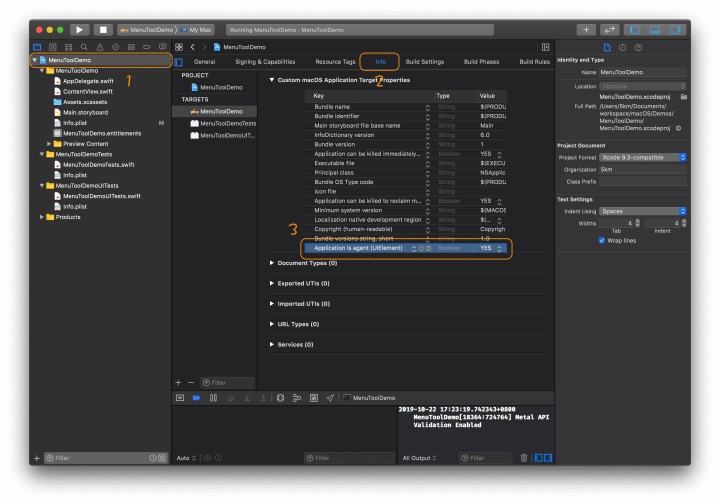Expand the Preview Content folder
Screen dimensions: 720x504
point(49,144)
